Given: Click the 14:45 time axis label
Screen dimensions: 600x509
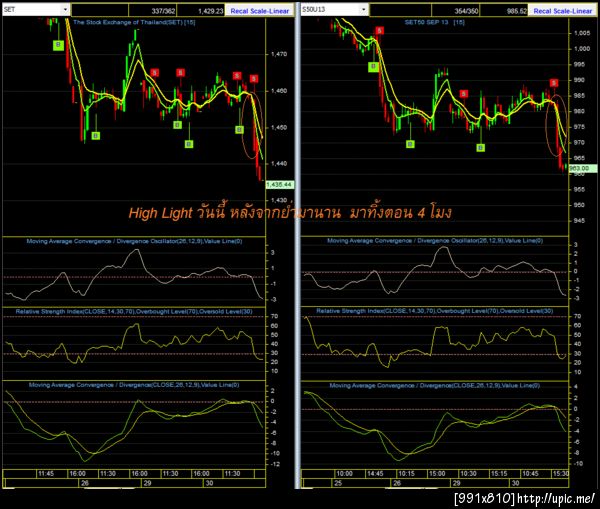Looking at the screenshot, I should [x=375, y=474].
